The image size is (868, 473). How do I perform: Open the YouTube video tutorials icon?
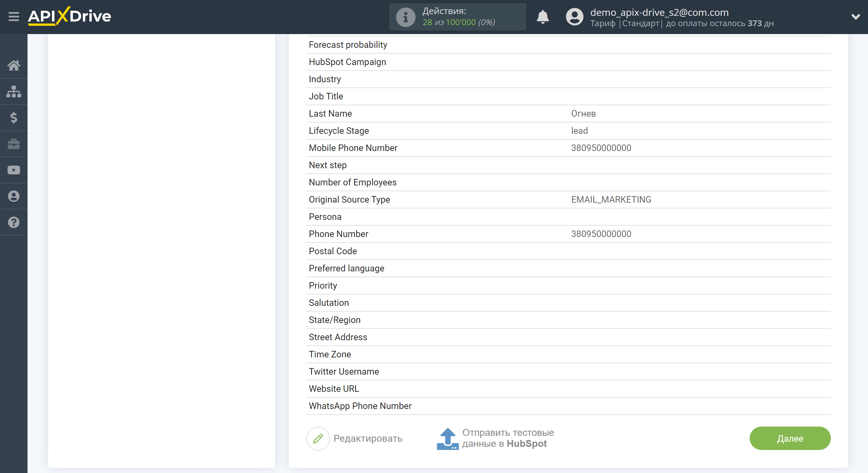coord(14,170)
